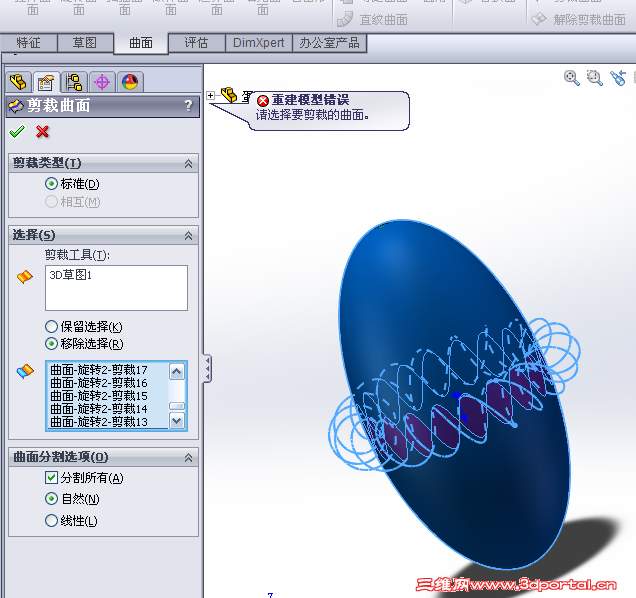Collapse the 曲面分割选项(O) section
Screen dimensions: 636x598
(188, 458)
